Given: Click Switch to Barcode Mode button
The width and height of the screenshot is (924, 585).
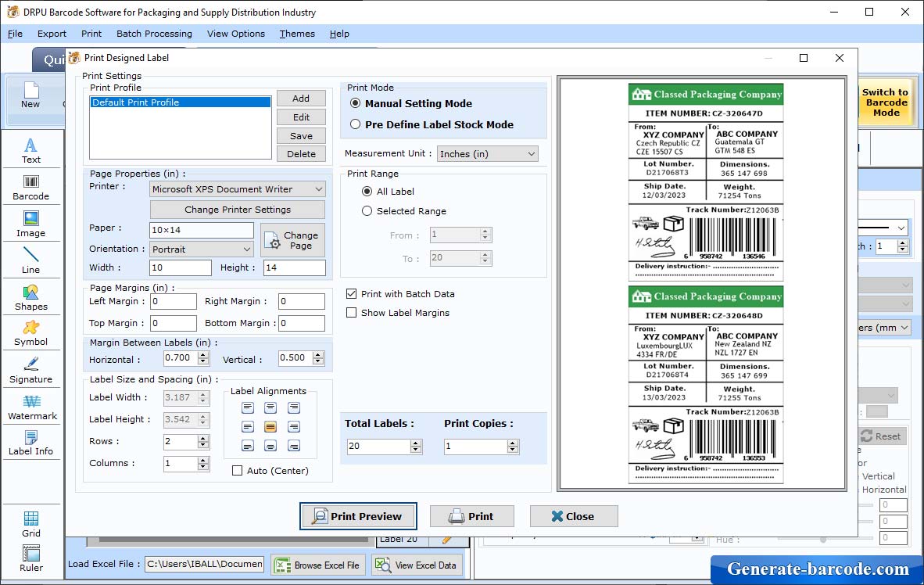Looking at the screenshot, I should (885, 102).
